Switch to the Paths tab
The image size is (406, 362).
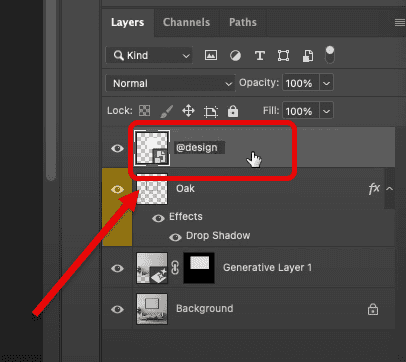point(243,22)
